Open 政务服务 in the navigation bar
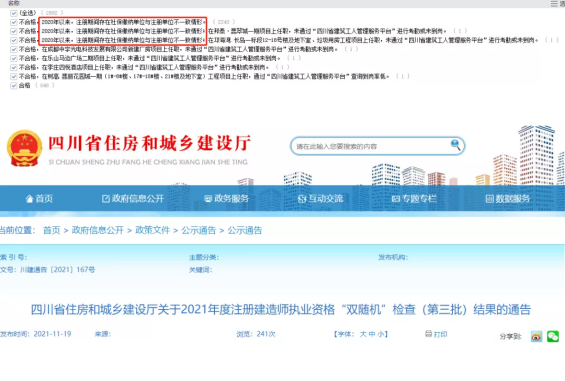Viewport: 565px width, 381px height. (x=227, y=199)
